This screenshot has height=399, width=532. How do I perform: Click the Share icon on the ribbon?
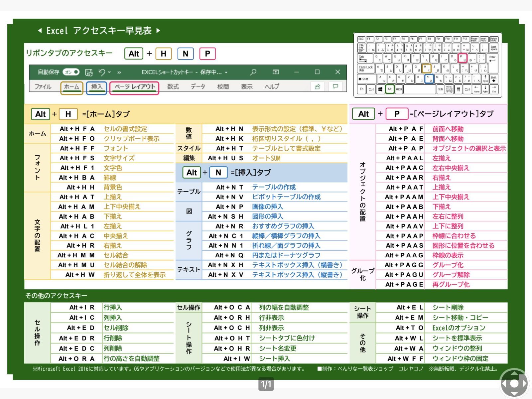318,86
